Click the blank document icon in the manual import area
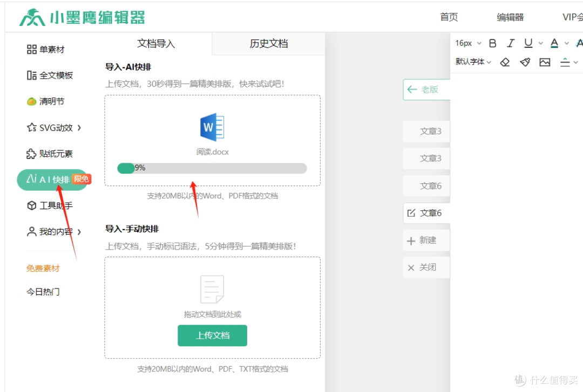 click(x=212, y=290)
